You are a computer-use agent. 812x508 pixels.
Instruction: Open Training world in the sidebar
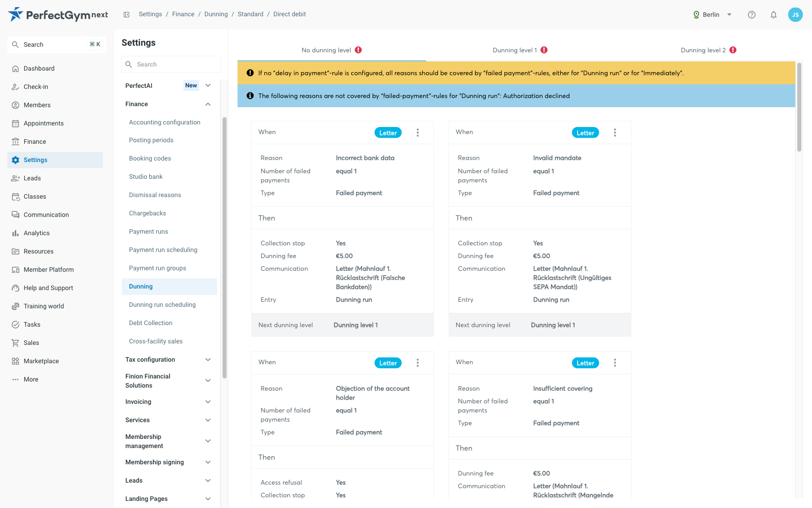55,306
